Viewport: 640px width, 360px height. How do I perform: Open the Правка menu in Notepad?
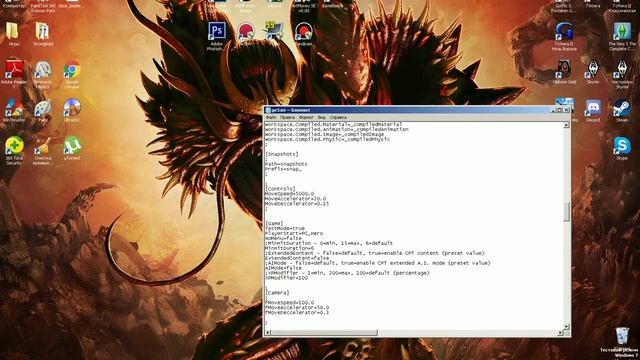click(287, 118)
